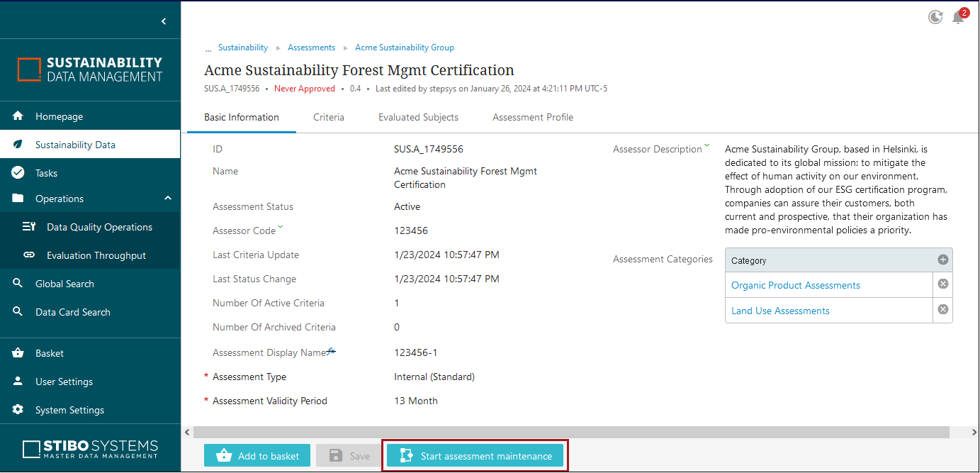Open Homepage from the sidebar
Screen dimensions: 980x473
60,116
